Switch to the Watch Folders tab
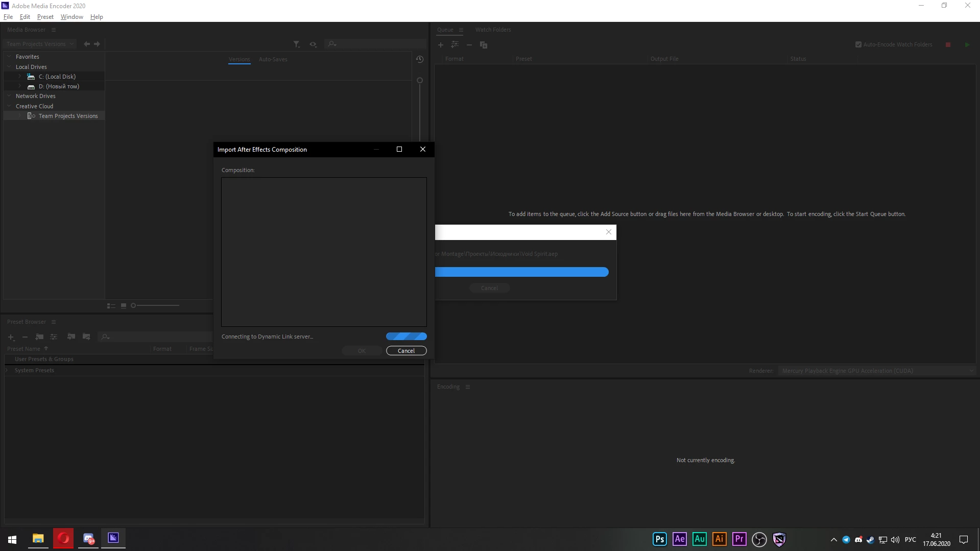Image resolution: width=980 pixels, height=551 pixels. click(x=493, y=30)
